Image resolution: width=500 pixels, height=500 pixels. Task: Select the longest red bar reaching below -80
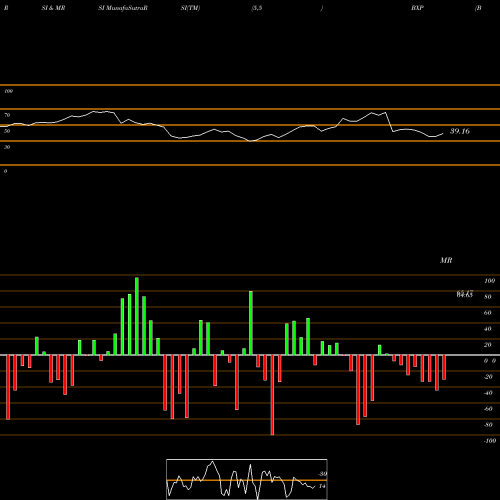click(x=272, y=395)
